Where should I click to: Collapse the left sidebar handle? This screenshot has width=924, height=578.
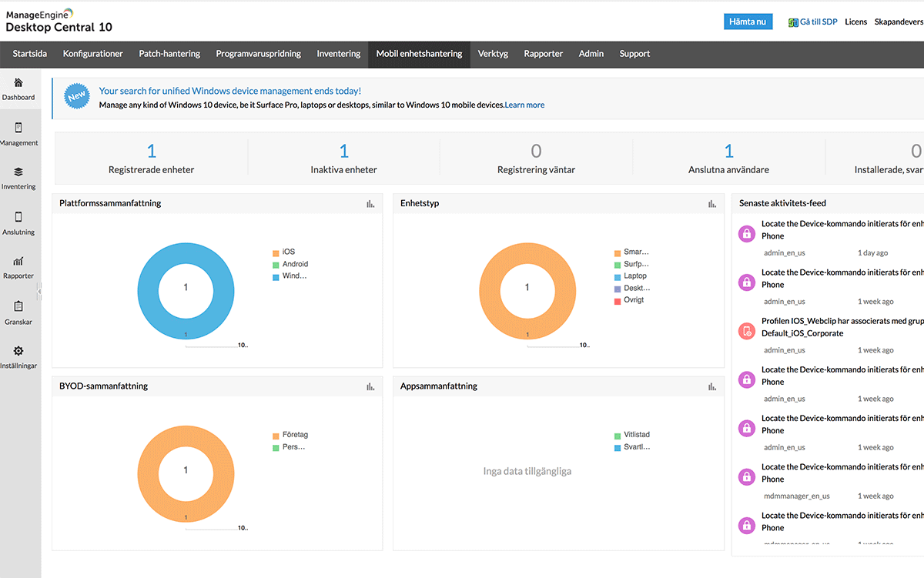tap(39, 291)
